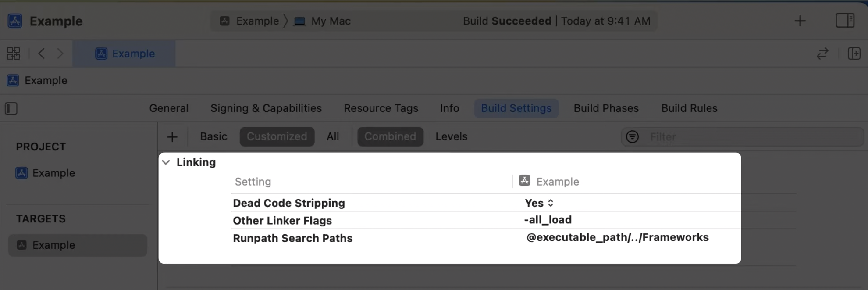Image resolution: width=868 pixels, height=290 pixels.
Task: Click the add build setting plus button
Action: (x=172, y=137)
